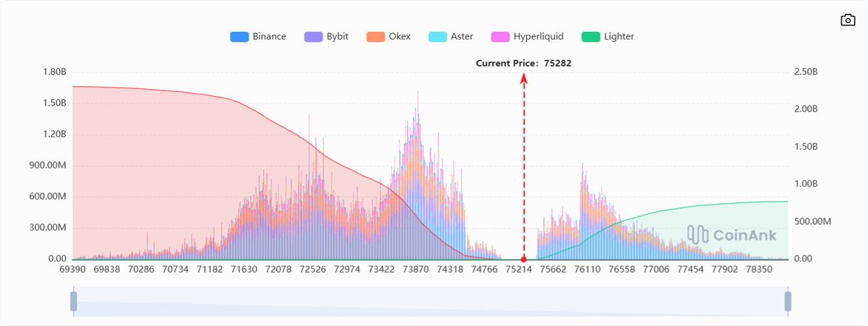Toggle the Binance series in the legend
Image resolution: width=868 pixels, height=326 pixels.
(x=258, y=36)
